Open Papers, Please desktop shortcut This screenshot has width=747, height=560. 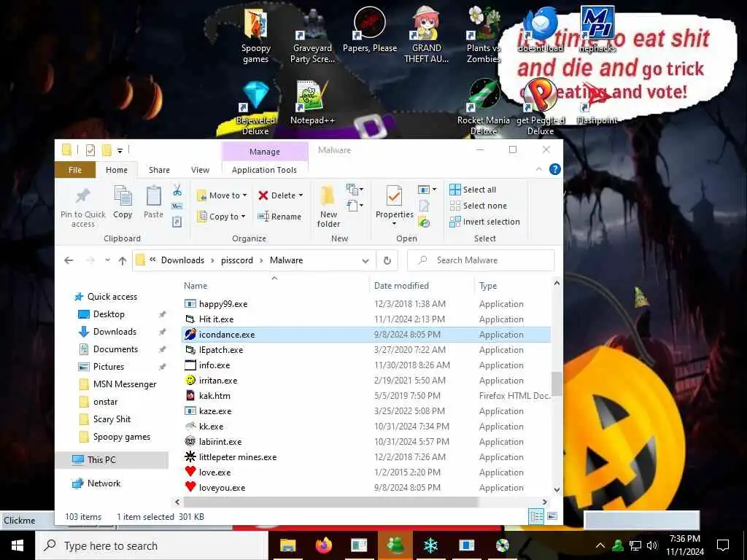point(370,29)
